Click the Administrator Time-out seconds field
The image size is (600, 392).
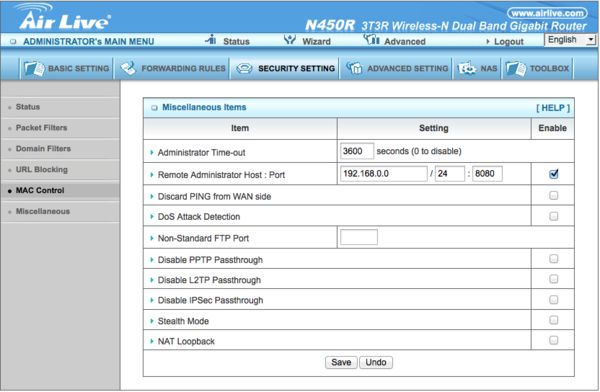point(357,151)
